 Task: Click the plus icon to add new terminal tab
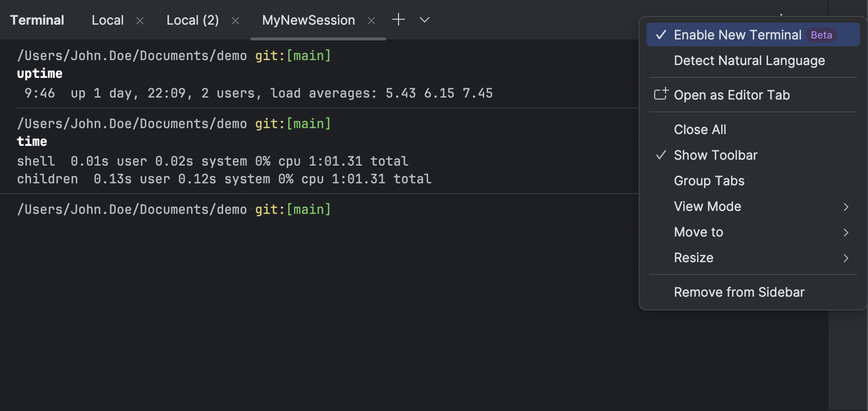pos(398,20)
